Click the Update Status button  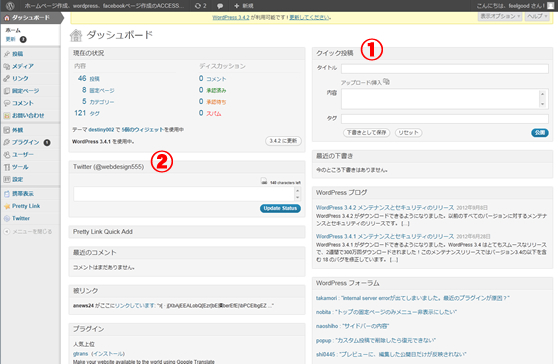(280, 208)
